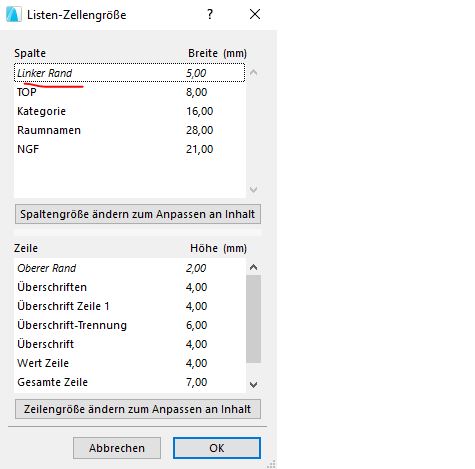Select the NGF column row
This screenshot has height=469, width=475.
coord(130,149)
